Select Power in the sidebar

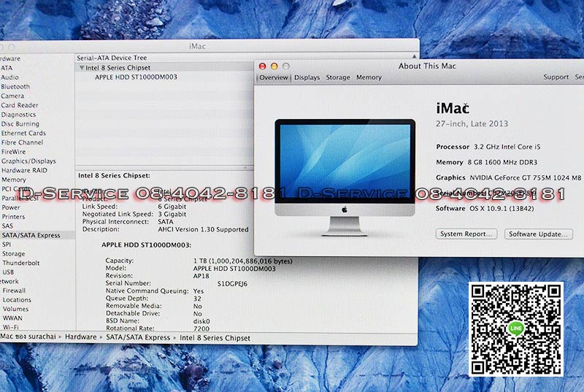11,207
